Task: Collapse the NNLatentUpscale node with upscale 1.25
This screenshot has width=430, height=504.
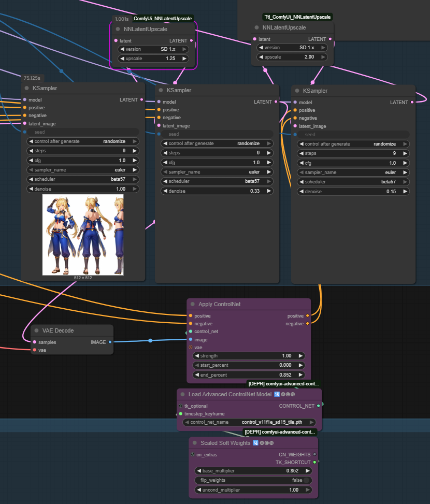Action: click(118, 29)
